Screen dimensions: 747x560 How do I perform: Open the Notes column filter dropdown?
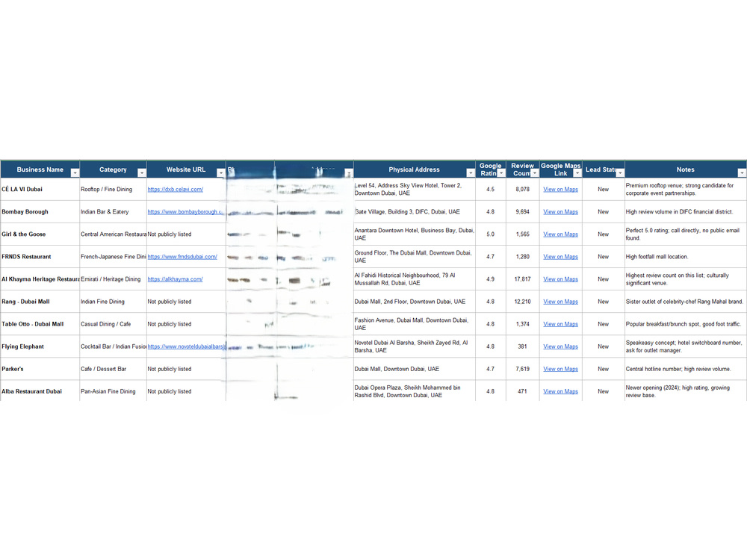742,173
